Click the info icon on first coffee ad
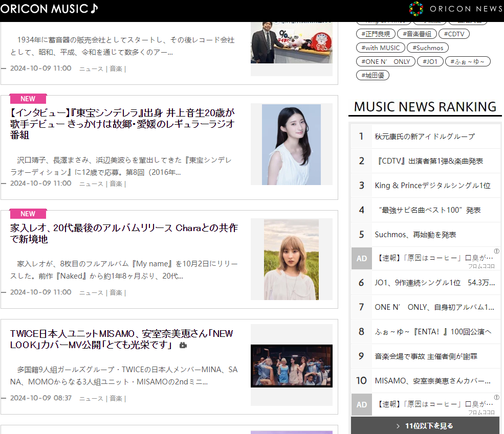This screenshot has width=504, height=434. (496, 252)
